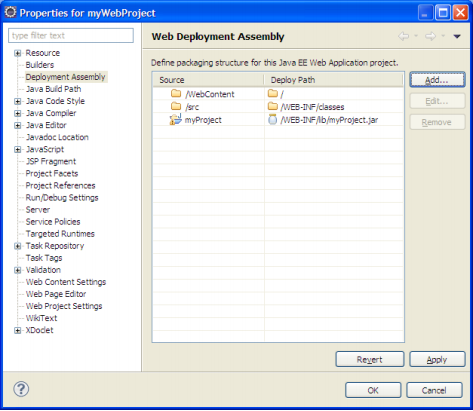Screen dimensions: 473x411
Task: Focus the type filter text field
Action: point(71,35)
